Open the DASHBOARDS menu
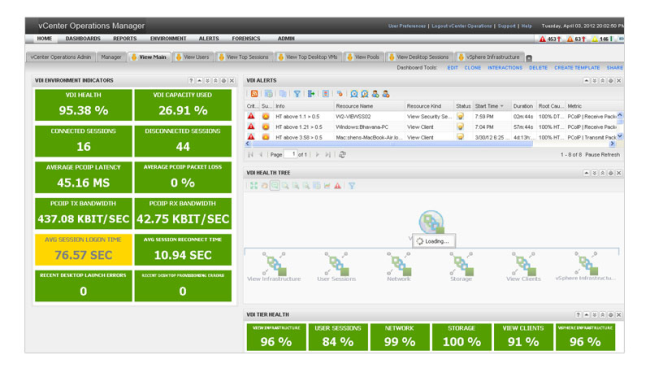Viewport: 650px width, 371px height. [83, 39]
